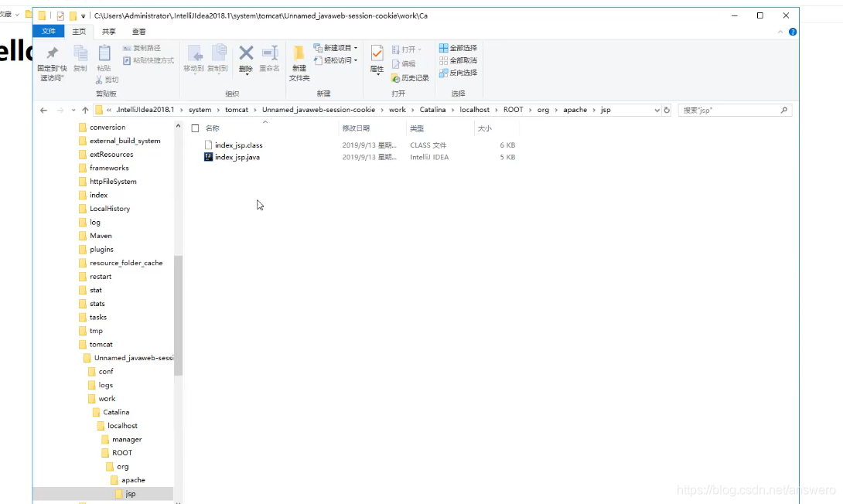843x504 pixels.
Task: Sort by the Date modified column header
Action: pyautogui.click(x=356, y=128)
